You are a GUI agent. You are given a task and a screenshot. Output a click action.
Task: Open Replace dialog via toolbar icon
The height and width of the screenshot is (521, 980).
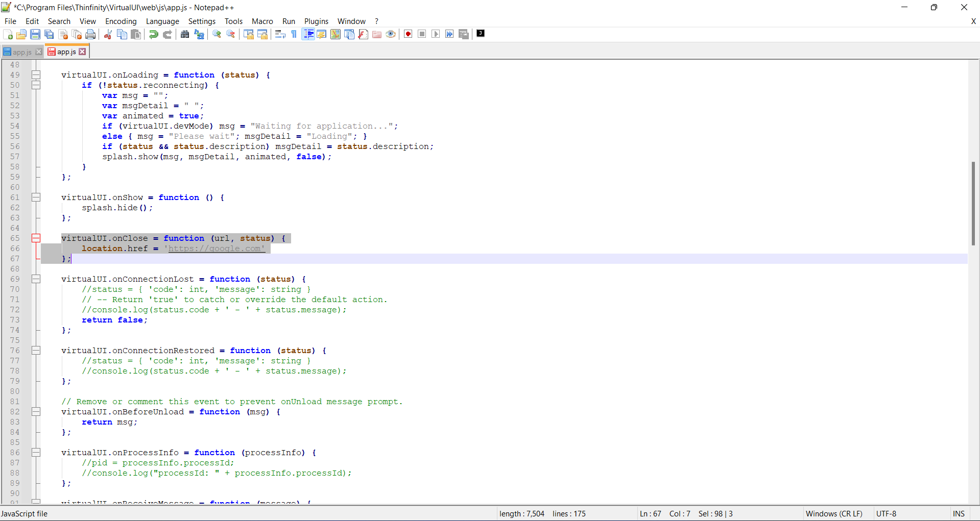tap(199, 34)
